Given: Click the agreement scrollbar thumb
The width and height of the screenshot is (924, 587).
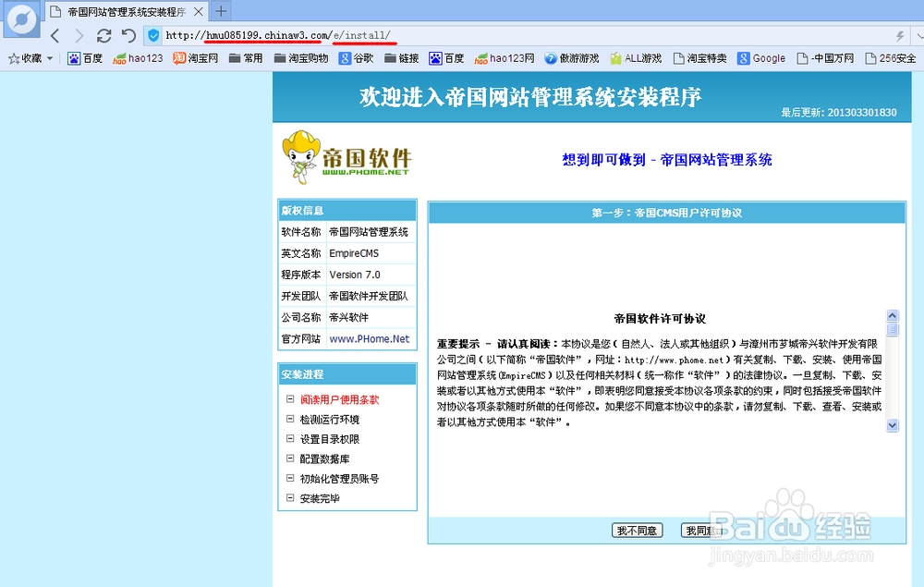Looking at the screenshot, I should [893, 330].
